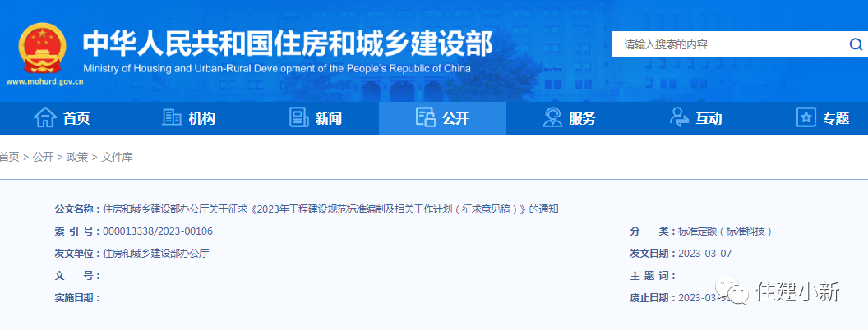Open the 机构 navigation tab
The height and width of the screenshot is (330, 868).
click(189, 117)
